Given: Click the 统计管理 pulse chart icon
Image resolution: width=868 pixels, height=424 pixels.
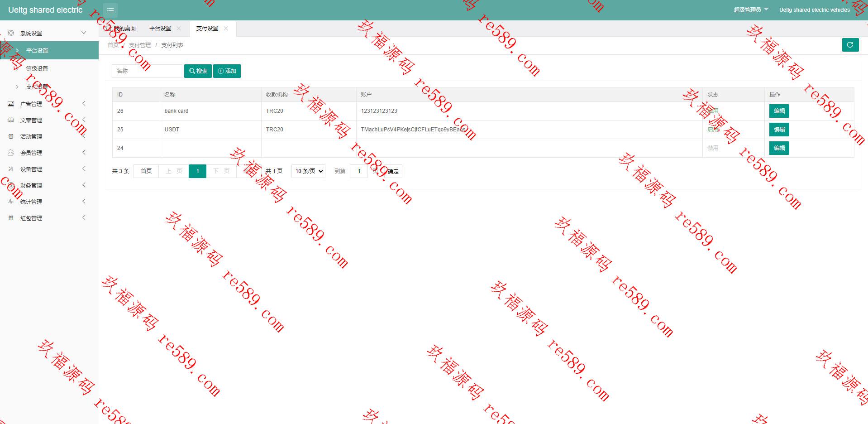Looking at the screenshot, I should click(11, 202).
